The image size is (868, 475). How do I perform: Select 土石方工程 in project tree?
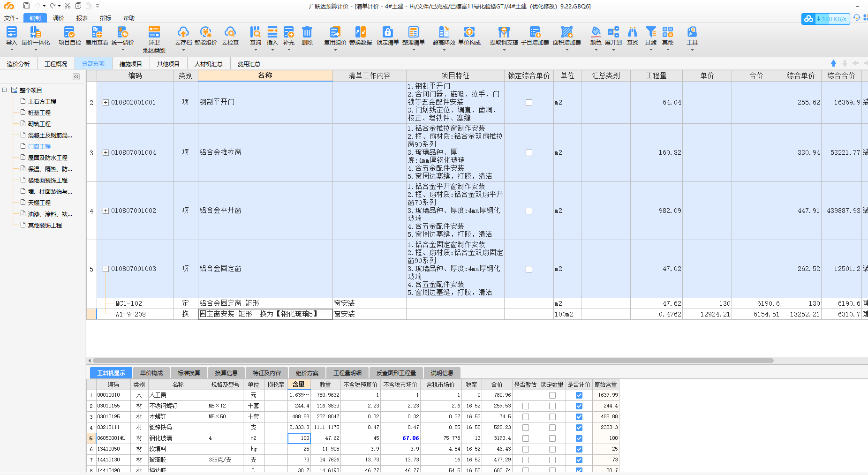[x=42, y=101]
